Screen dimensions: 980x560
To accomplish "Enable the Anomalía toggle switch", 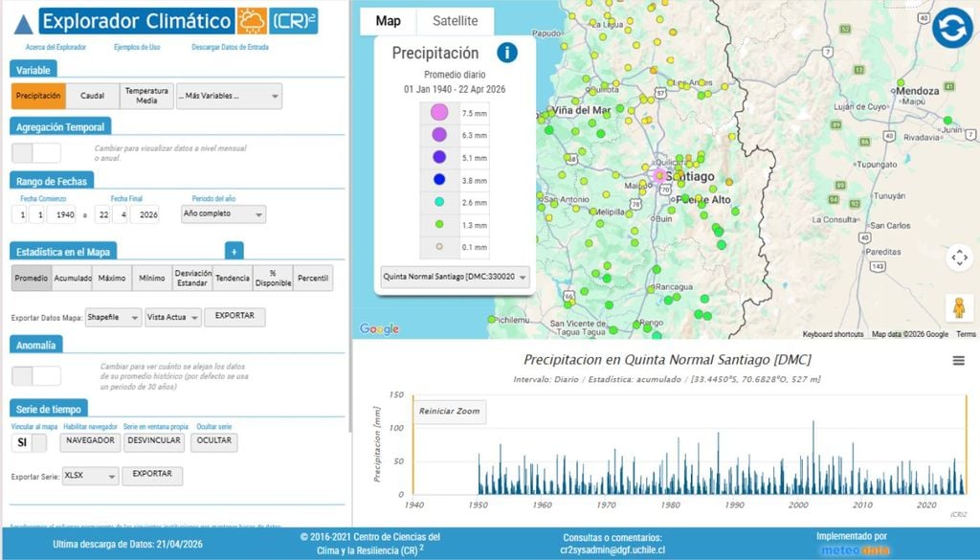I will coord(36,376).
